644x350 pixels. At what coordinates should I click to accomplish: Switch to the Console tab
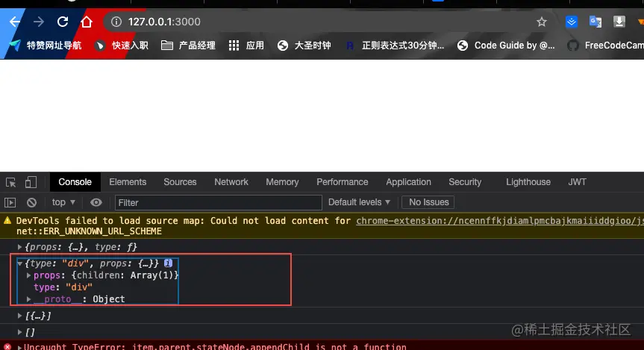tap(75, 182)
